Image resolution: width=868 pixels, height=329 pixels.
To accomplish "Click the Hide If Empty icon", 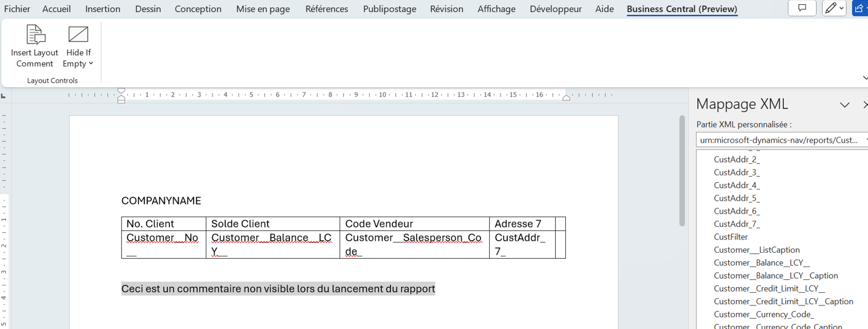I will tap(78, 35).
